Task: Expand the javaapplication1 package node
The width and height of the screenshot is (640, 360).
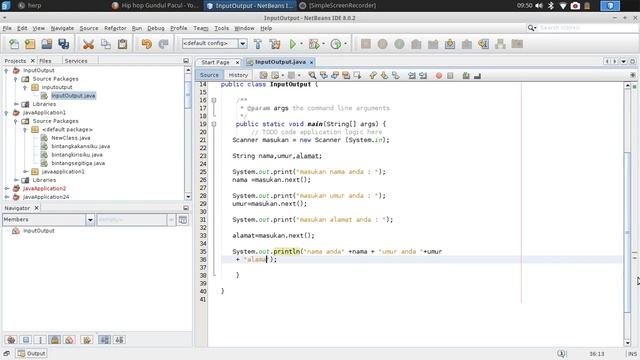Action: [25, 172]
